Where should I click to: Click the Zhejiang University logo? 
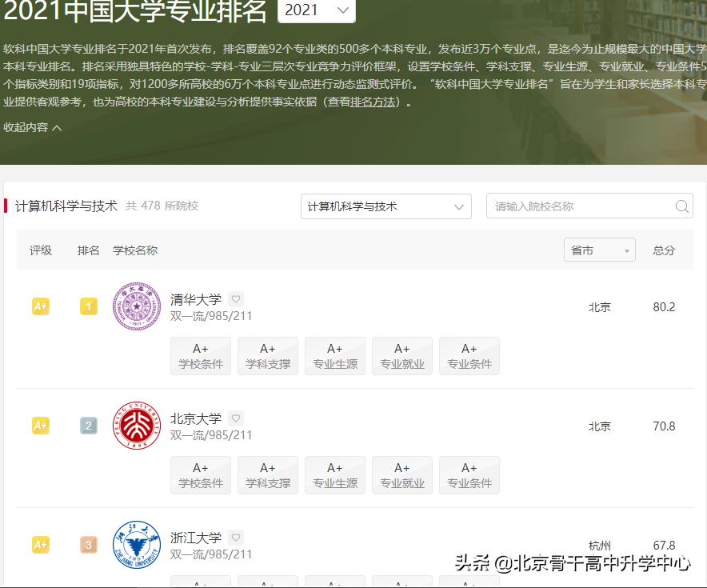[137, 545]
